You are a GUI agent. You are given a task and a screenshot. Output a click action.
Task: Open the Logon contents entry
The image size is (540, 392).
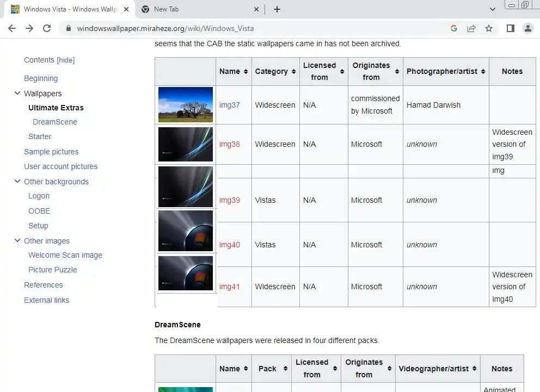pos(39,196)
